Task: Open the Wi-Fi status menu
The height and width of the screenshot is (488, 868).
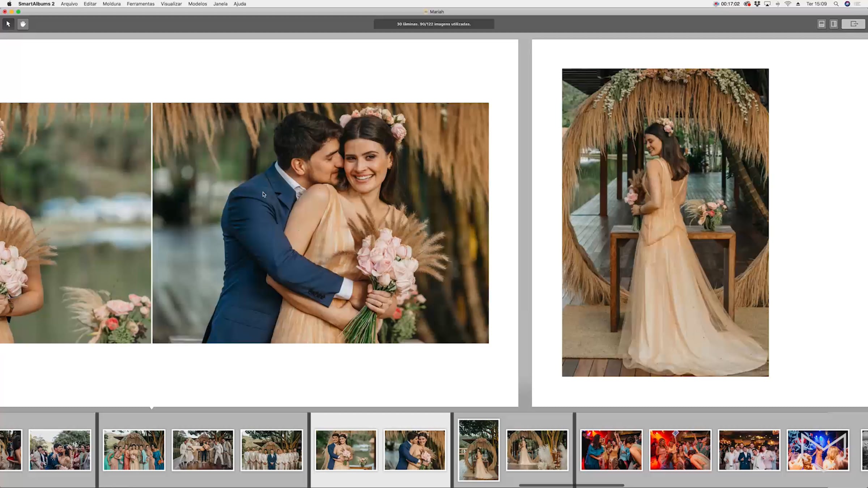Action: pos(788,4)
